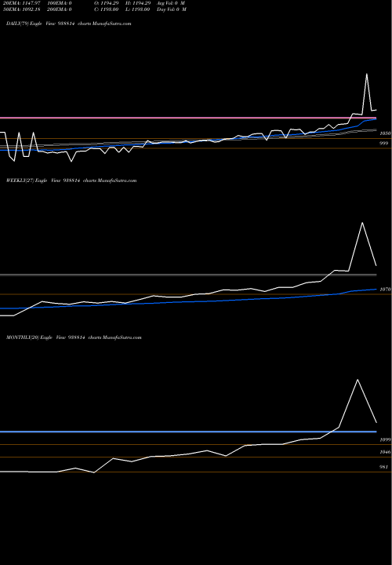Viewport: 392px width, 565px height.
Task: Click the 1046 price label on monthly chart
Action: 386,452
